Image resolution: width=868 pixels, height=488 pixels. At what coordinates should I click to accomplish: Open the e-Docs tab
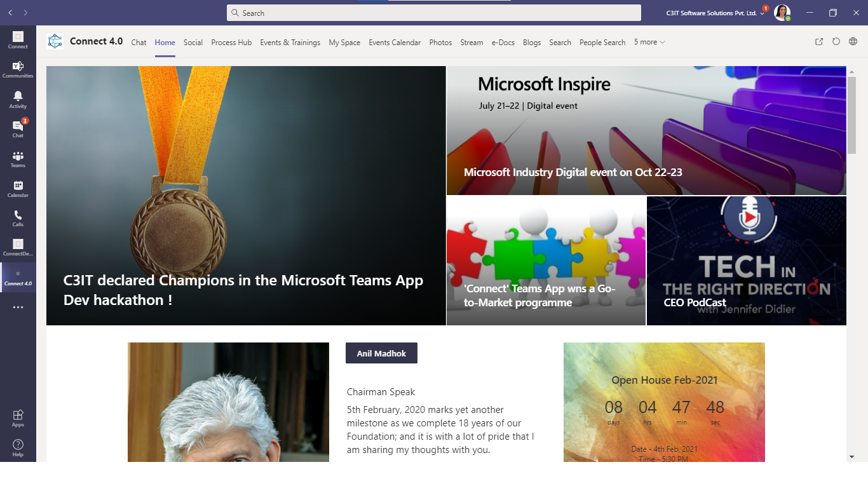click(503, 43)
